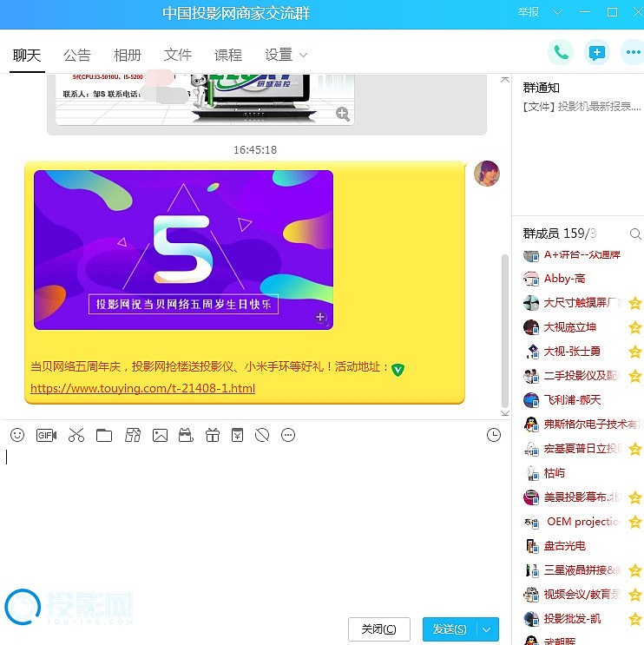Viewport: 644px width, 645px height.
Task: Click the star badge beside 大视-张士勇
Action: click(x=635, y=352)
